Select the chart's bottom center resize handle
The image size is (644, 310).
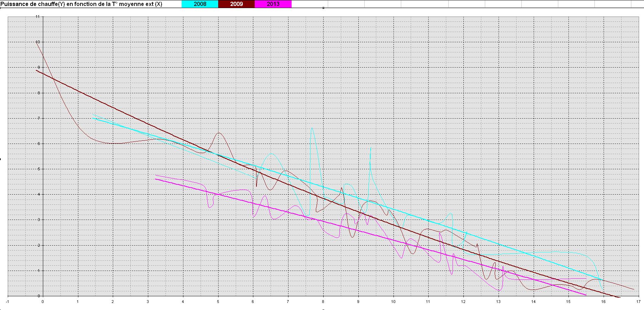(x=323, y=309)
